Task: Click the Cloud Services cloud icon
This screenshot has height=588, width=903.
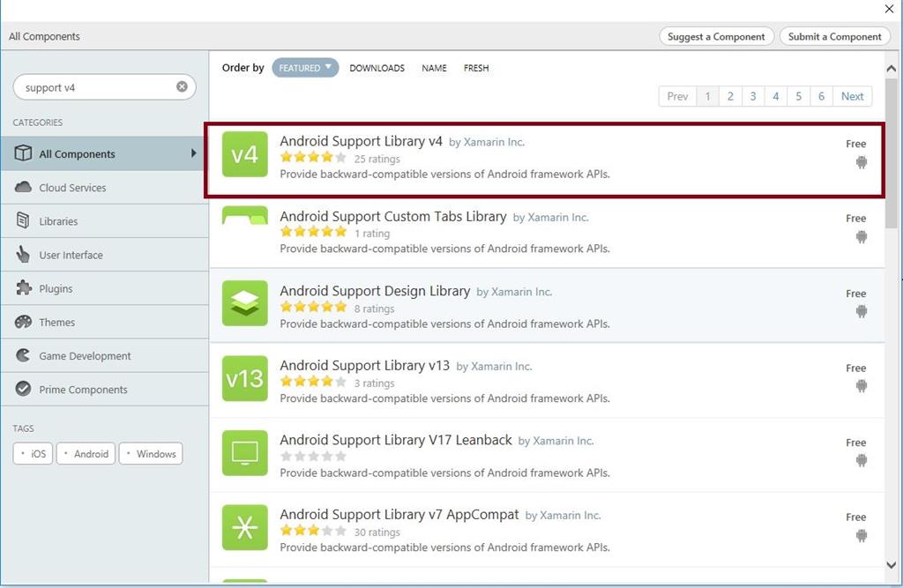Action: [x=23, y=187]
